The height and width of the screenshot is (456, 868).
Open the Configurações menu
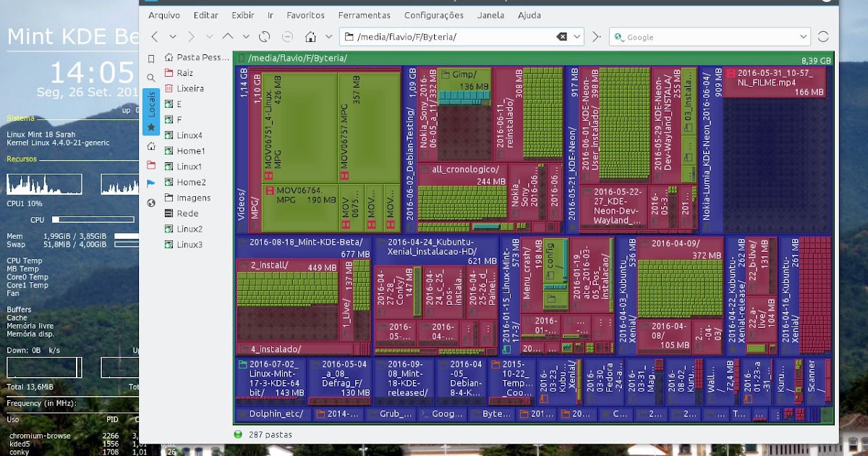tap(434, 15)
